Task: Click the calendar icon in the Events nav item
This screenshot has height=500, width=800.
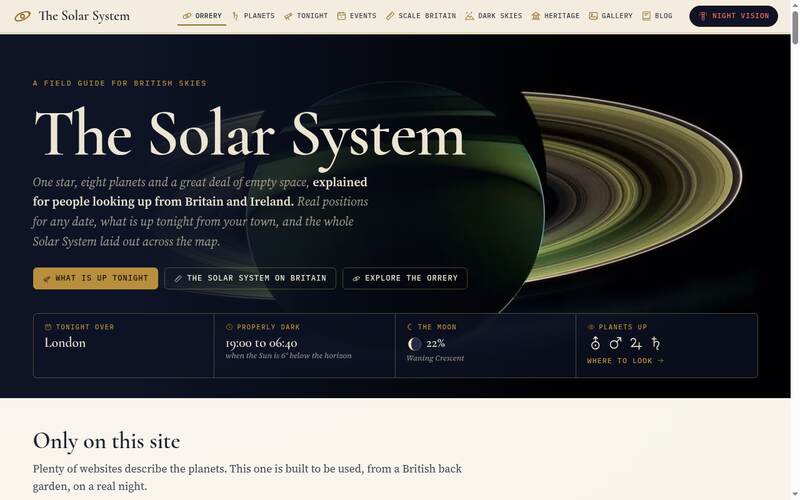Action: coord(341,16)
